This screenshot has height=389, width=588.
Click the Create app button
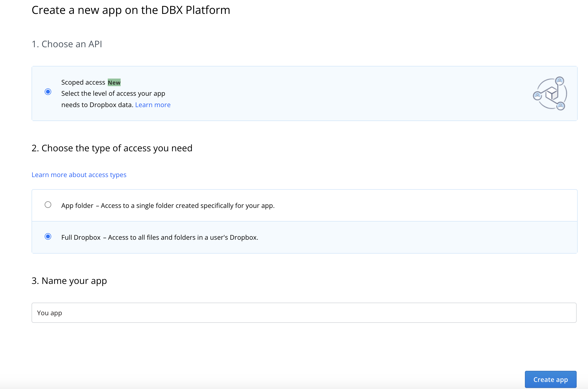click(551, 379)
